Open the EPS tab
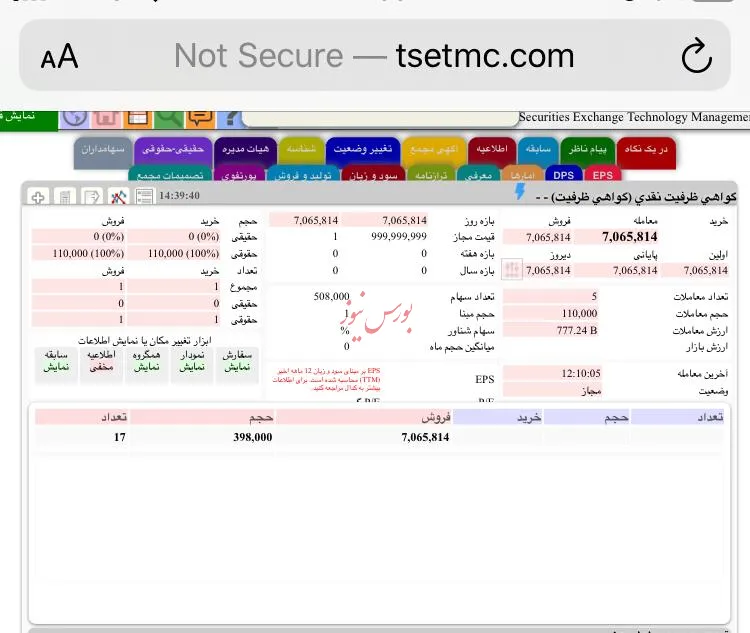The height and width of the screenshot is (633, 750). pyautogui.click(x=603, y=175)
